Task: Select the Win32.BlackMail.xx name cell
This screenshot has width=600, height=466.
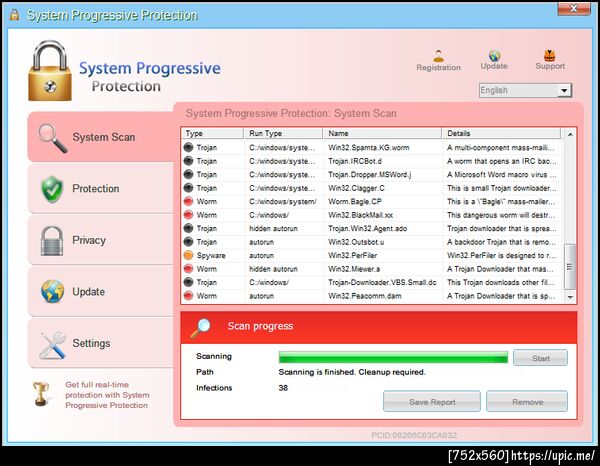Action: 360,215
